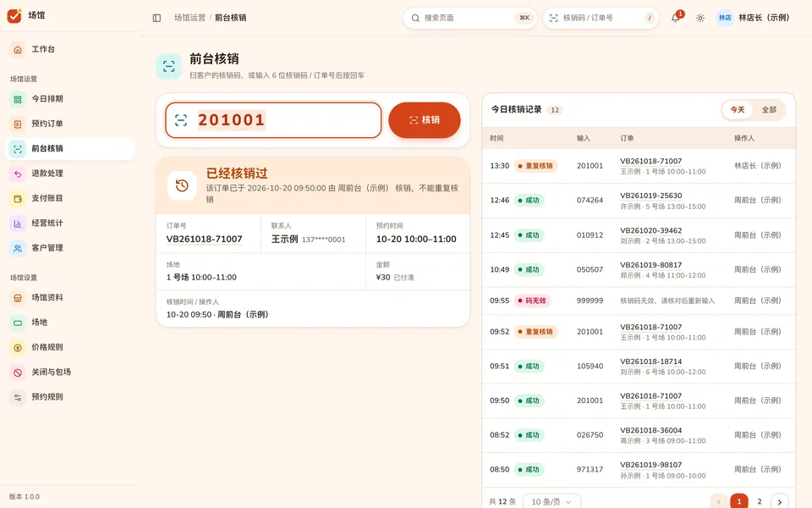
Task: Toggle the sidebar collapse icon
Action: point(157,18)
